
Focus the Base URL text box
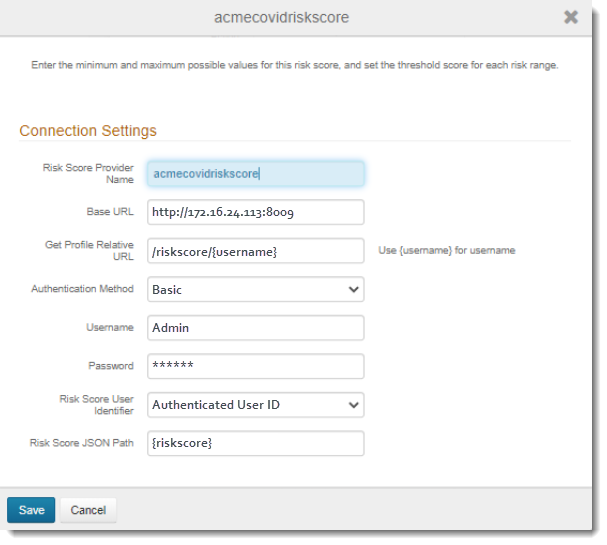(255, 212)
